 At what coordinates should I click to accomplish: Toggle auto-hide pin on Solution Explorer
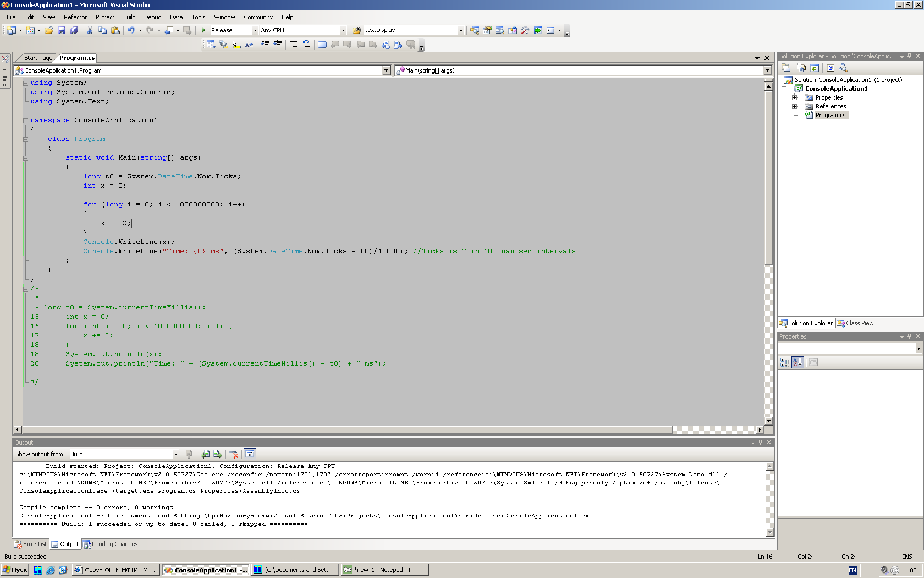[x=910, y=56]
